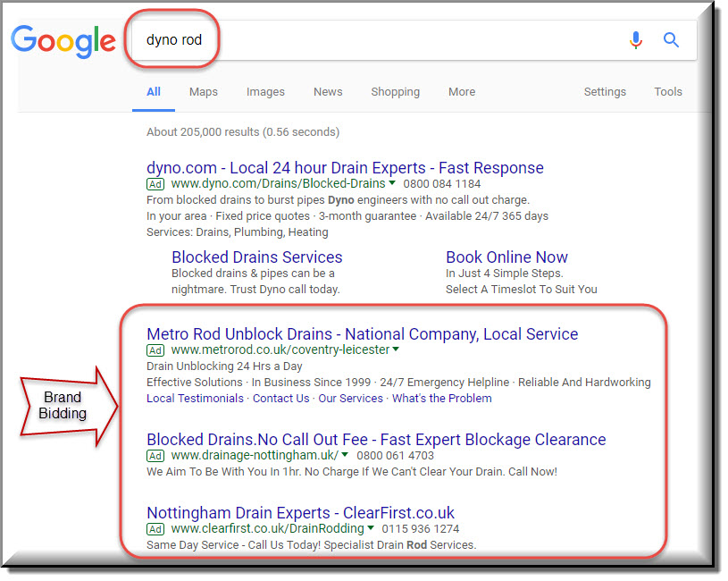This screenshot has height=581, width=728.
Task: Click the Ad badge beside clearfirst.co.uk URL
Action: pos(155,529)
